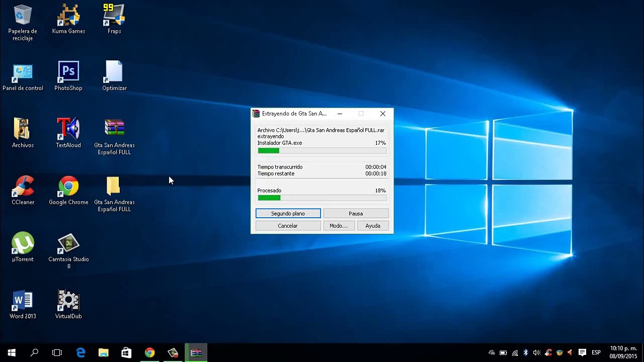Select the Gta San Andreas yellow folder icon

(x=114, y=194)
